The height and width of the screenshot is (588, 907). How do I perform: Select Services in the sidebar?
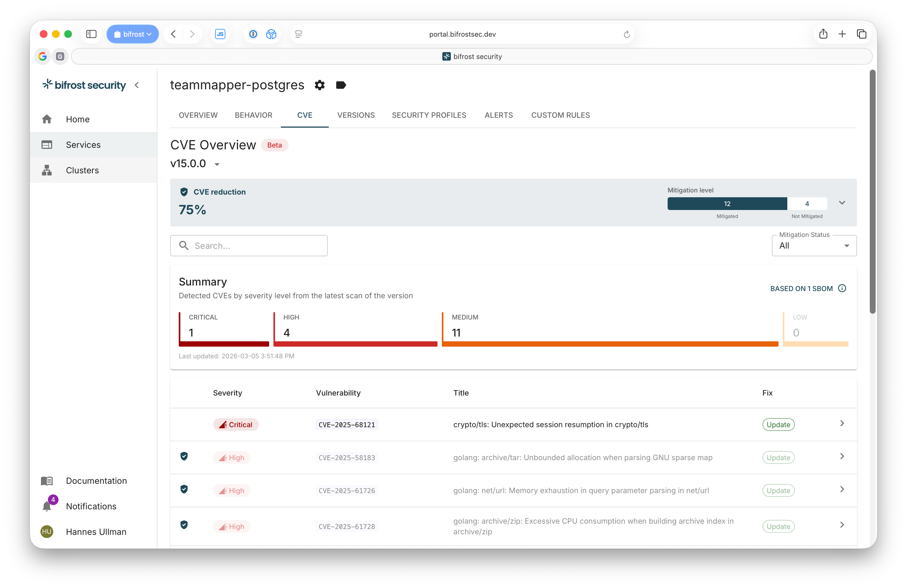83,145
